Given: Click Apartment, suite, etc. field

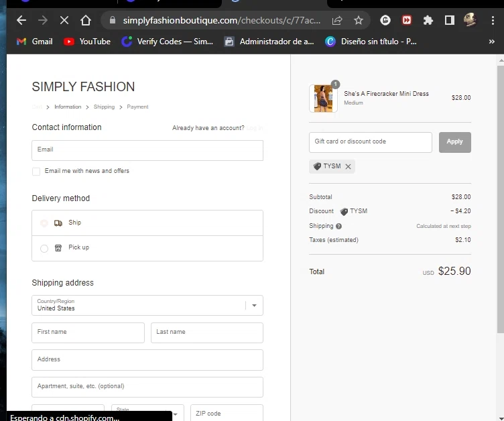Looking at the screenshot, I should pos(147,387).
